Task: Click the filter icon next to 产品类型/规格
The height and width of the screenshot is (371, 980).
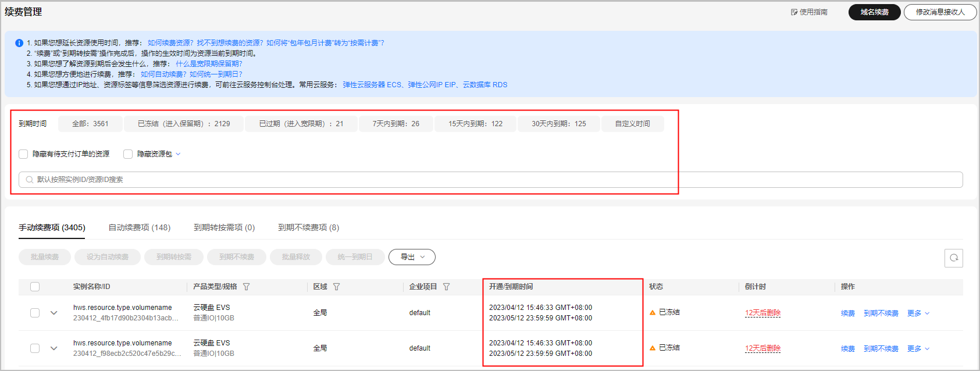Action: coord(246,287)
